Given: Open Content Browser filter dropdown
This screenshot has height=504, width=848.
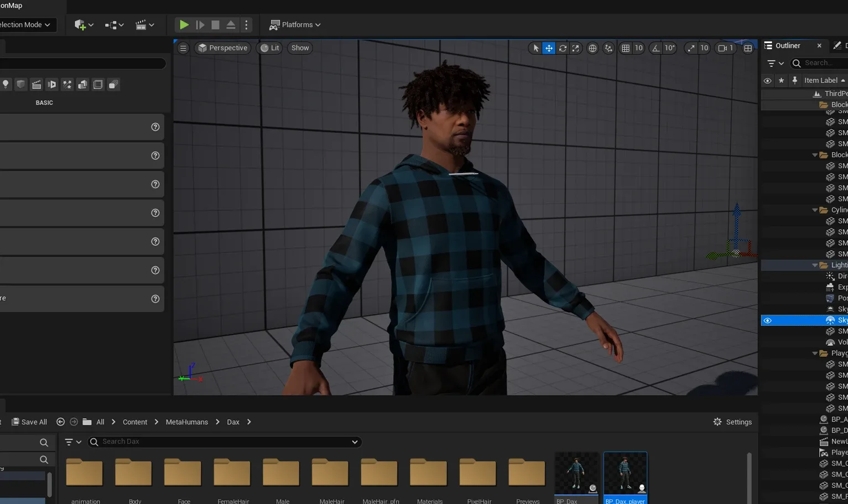Looking at the screenshot, I should point(72,442).
